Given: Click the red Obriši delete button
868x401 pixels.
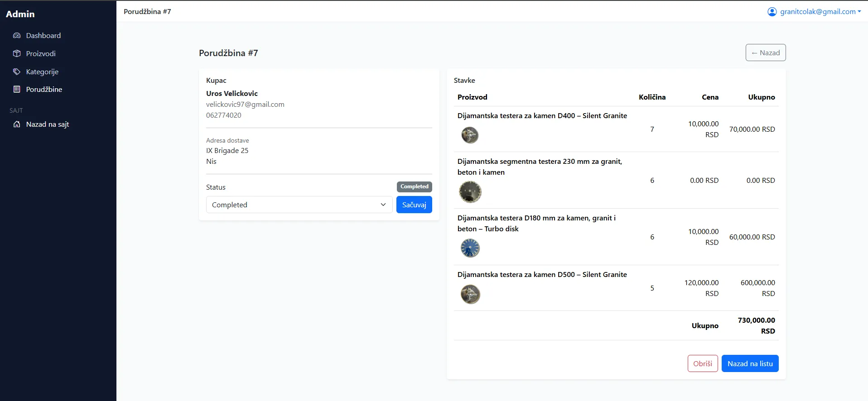Looking at the screenshot, I should (702, 363).
